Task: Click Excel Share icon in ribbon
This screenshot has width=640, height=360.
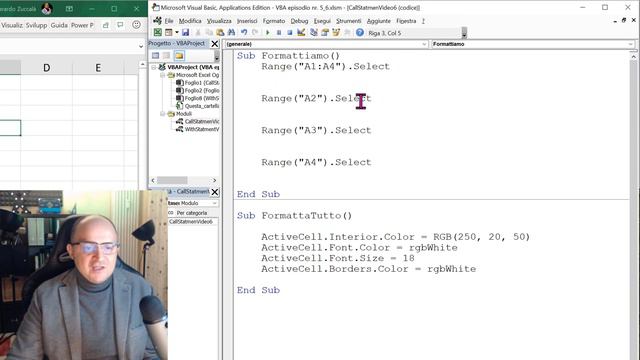Action: point(106,25)
